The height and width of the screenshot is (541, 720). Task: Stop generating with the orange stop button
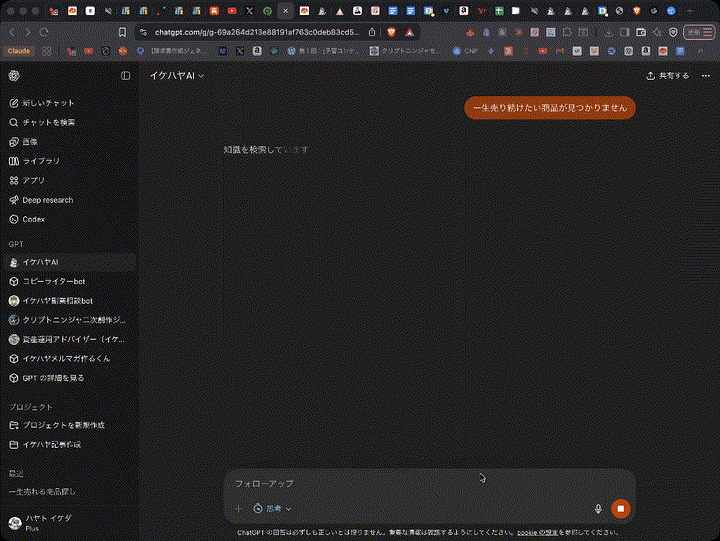click(x=620, y=508)
